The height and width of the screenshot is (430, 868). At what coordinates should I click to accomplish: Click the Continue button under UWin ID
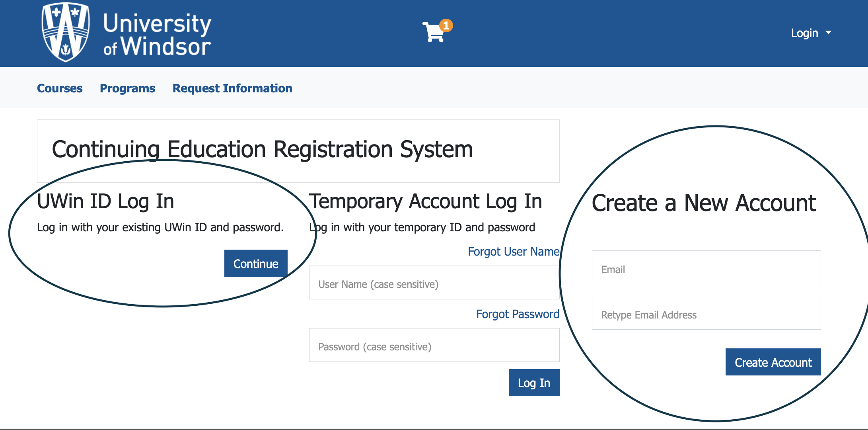255,264
